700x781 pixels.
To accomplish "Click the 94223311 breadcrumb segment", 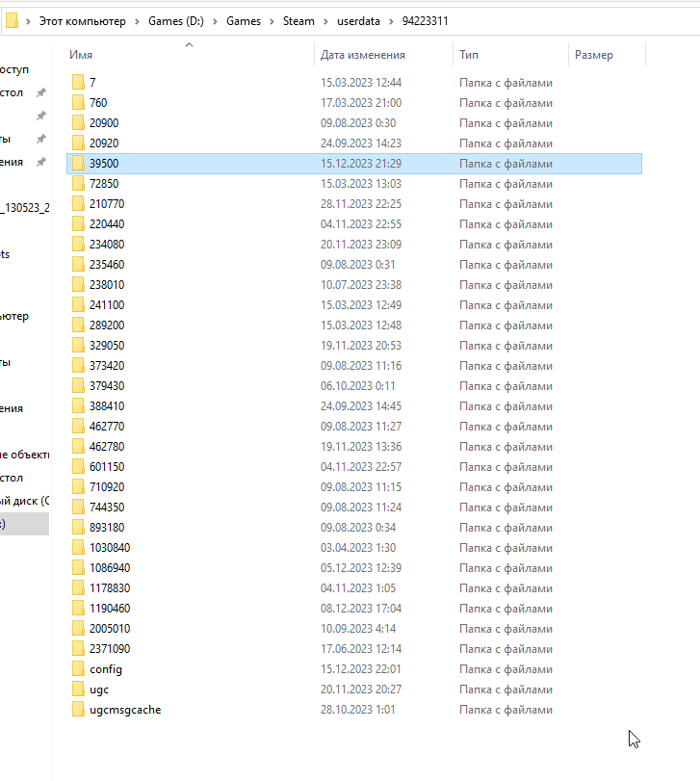I will click(x=426, y=21).
